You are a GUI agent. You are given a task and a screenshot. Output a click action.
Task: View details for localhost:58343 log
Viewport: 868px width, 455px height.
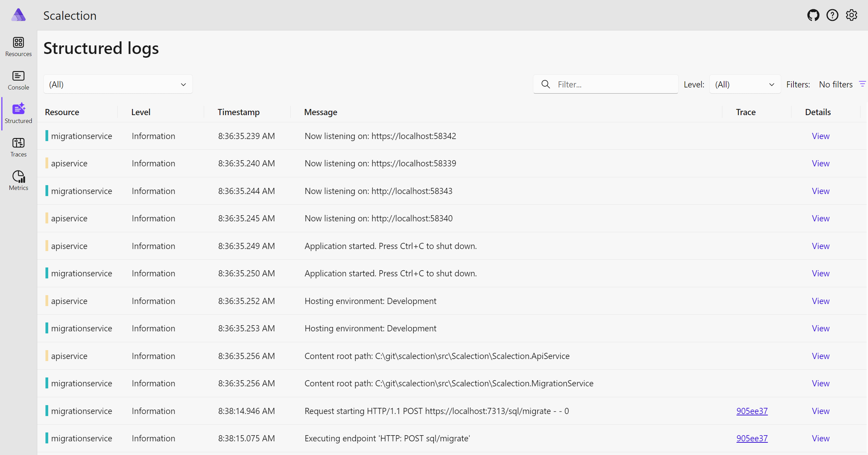820,191
